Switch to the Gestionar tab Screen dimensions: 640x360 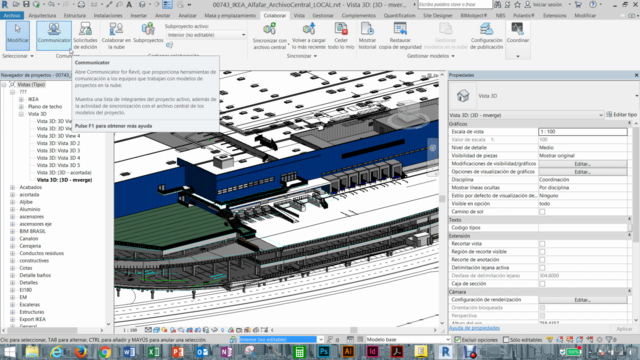(323, 16)
